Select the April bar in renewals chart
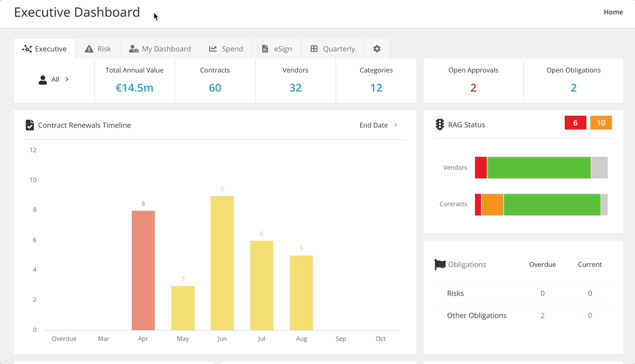Viewport: 635px width, 364px height. point(143,270)
